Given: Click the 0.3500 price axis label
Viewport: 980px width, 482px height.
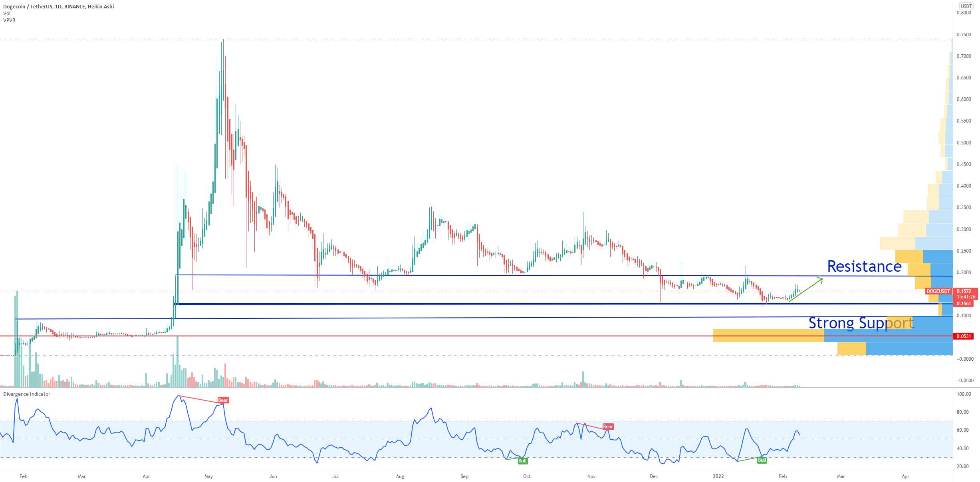Looking at the screenshot, I should (x=964, y=207).
